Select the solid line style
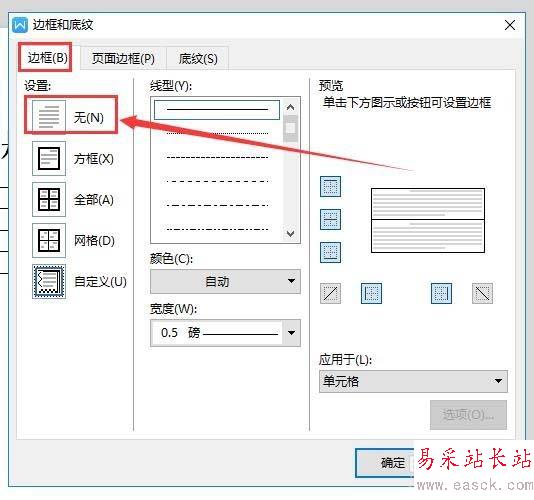Image resolution: width=534 pixels, height=500 pixels. pyautogui.click(x=217, y=110)
